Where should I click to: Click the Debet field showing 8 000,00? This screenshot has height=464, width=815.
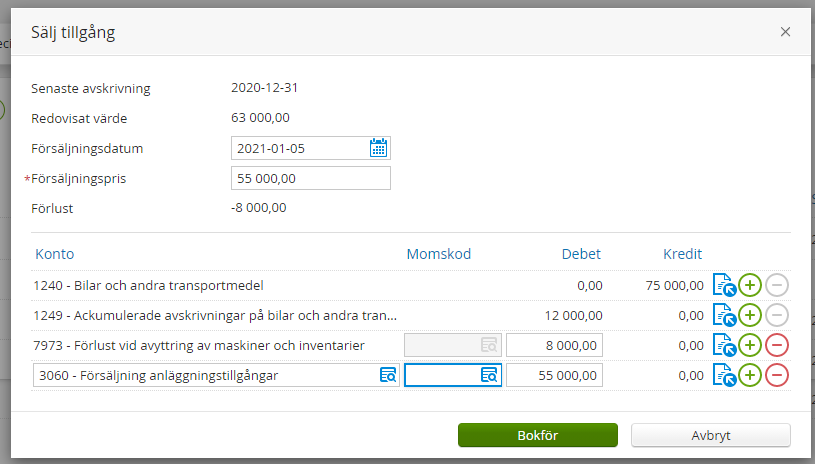click(x=553, y=345)
